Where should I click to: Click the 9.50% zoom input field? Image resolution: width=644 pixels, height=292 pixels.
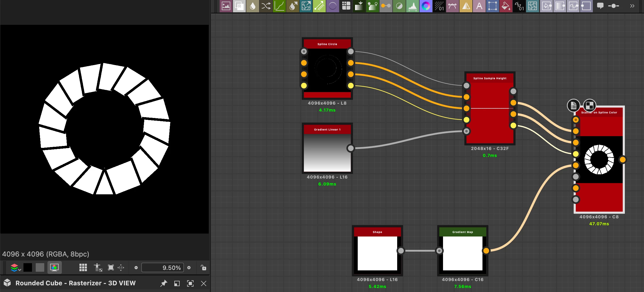point(162,267)
